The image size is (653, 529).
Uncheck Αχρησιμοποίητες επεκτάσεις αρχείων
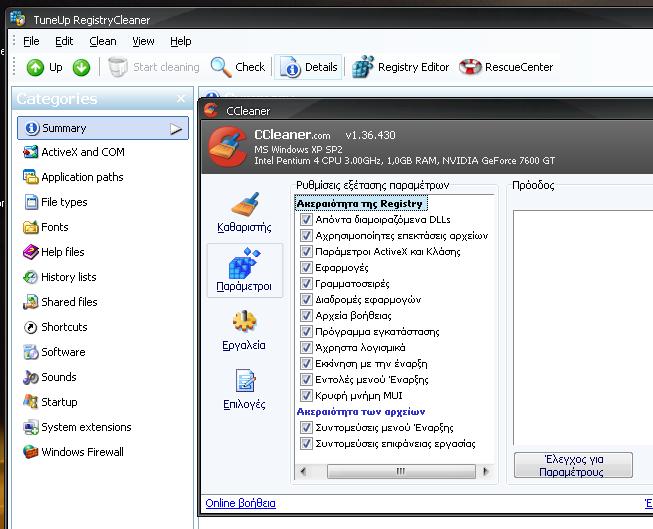pyautogui.click(x=306, y=236)
